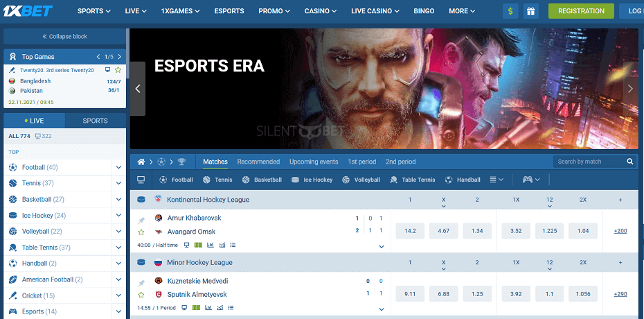
Task: Show previous banner slide
Action: [x=138, y=89]
